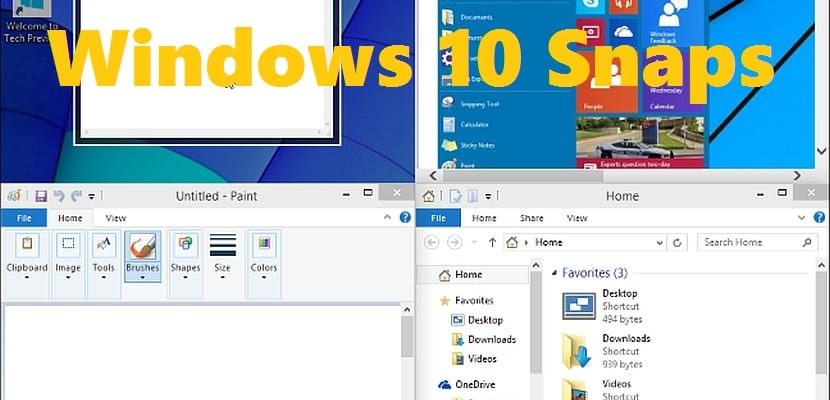830x400 pixels.
Task: Switch to Paint's View tab
Action: pyautogui.click(x=115, y=218)
